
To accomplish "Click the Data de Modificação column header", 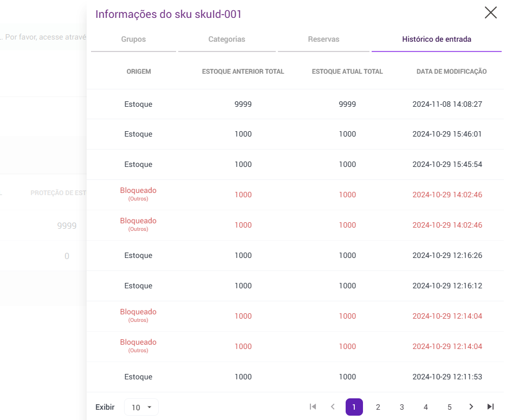I will point(451,72).
